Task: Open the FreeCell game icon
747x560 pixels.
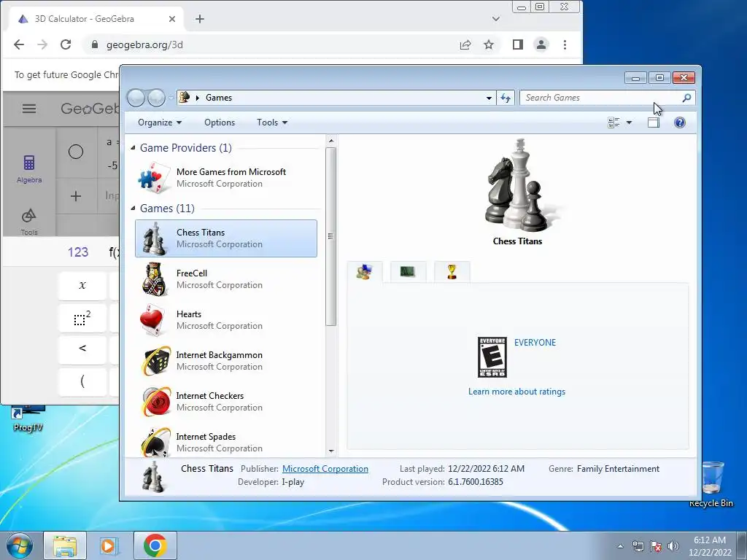Action: pyautogui.click(x=155, y=279)
